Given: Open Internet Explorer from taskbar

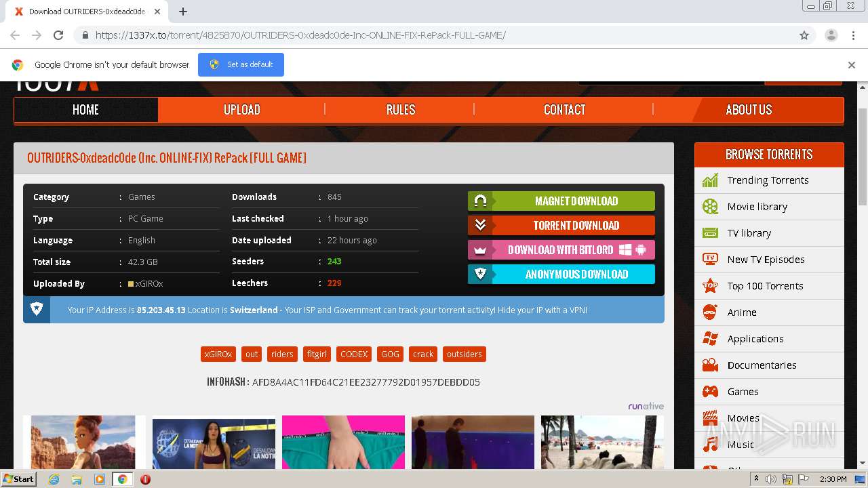Looking at the screenshot, I should 54,479.
